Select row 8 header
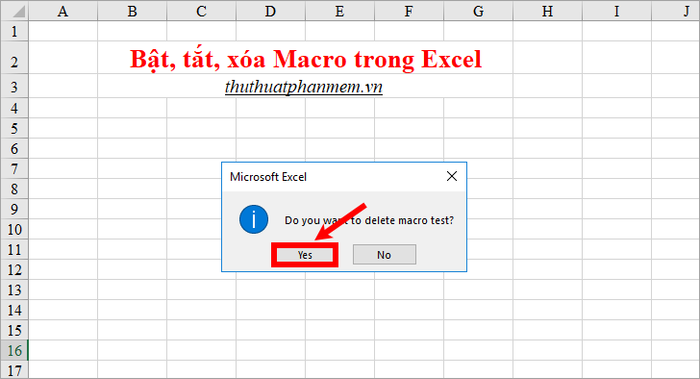Image resolution: width=700 pixels, height=379 pixels. [x=14, y=189]
